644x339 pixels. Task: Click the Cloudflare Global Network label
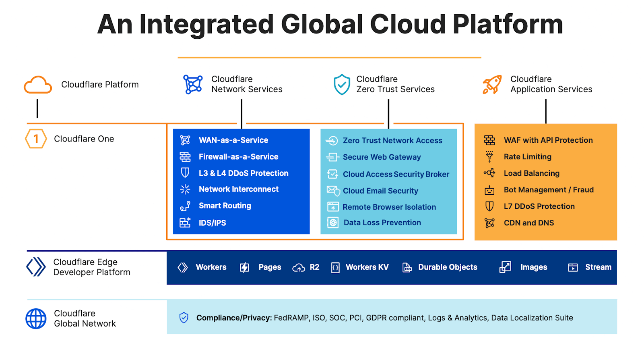pyautogui.click(x=85, y=318)
